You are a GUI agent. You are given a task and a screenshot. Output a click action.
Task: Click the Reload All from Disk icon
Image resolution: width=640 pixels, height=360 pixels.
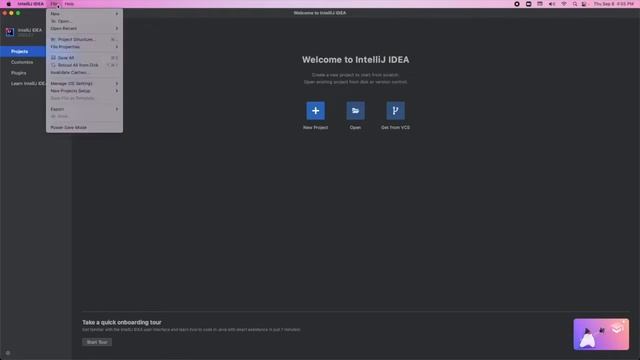(53, 65)
